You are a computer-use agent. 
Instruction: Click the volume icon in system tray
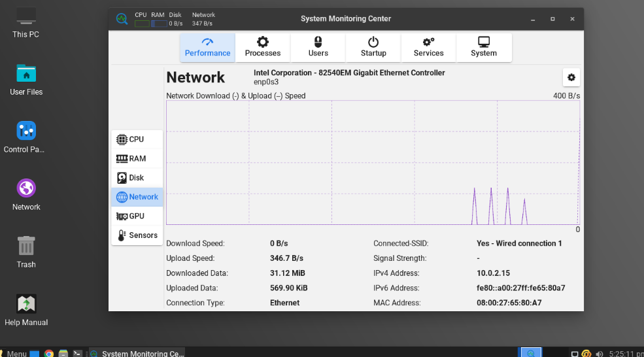pyautogui.click(x=600, y=354)
